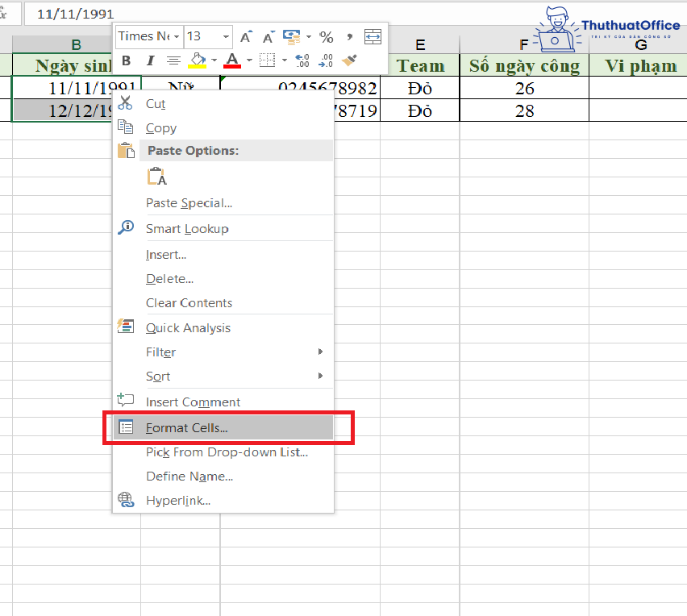Open the fill color dropdown arrow
The width and height of the screenshot is (687, 616).
click(x=214, y=60)
